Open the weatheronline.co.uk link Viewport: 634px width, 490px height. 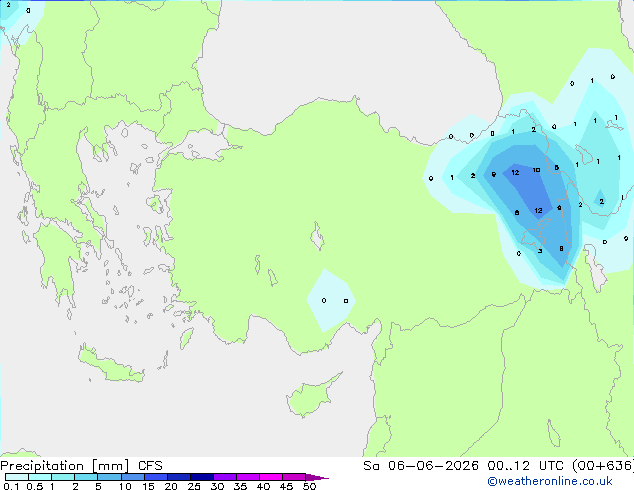pyautogui.click(x=550, y=481)
